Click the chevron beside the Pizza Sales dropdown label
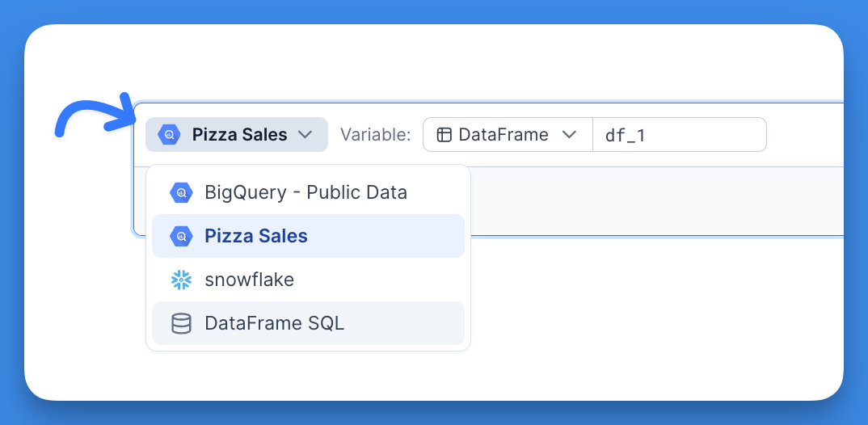This screenshot has height=425, width=868. coord(305,134)
